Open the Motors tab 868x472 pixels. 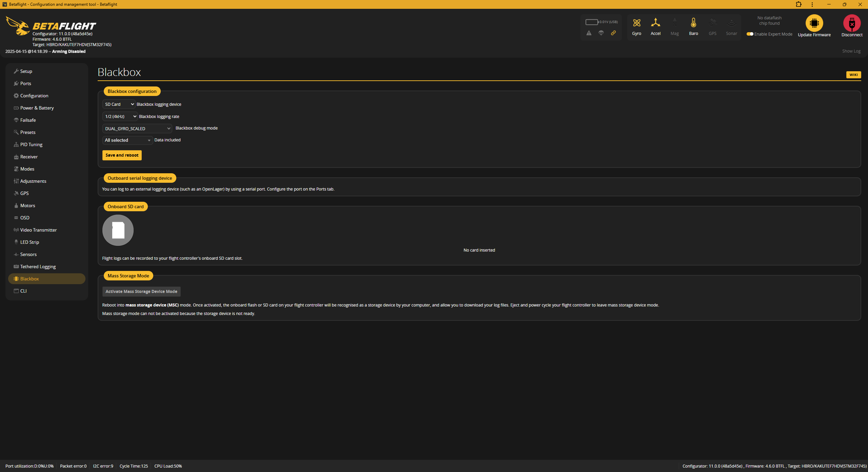(x=47, y=205)
